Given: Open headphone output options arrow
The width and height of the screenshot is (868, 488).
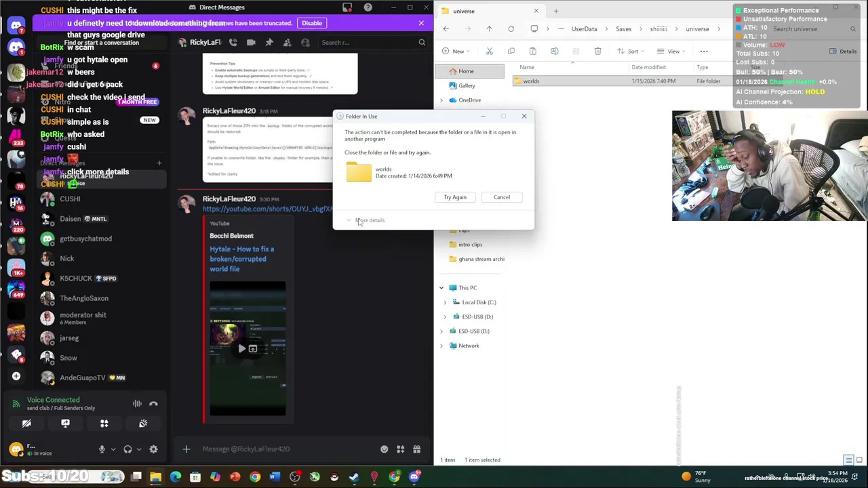Looking at the screenshot, I should click(139, 449).
